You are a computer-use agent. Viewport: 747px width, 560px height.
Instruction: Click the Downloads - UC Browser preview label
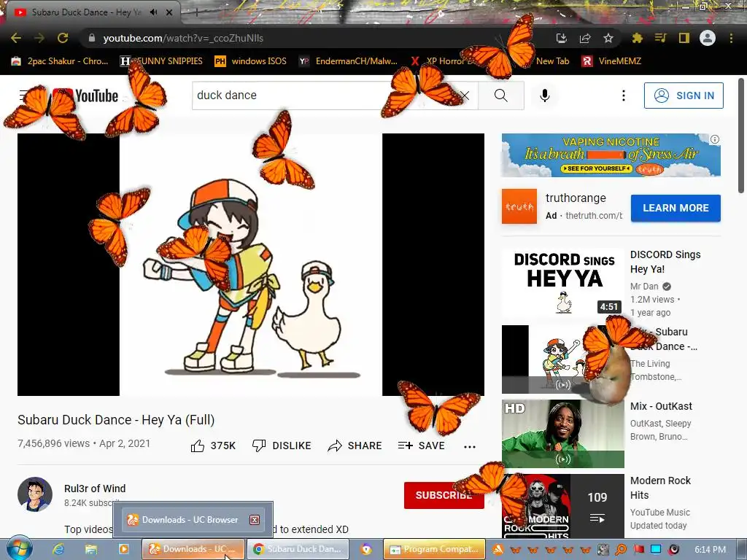pyautogui.click(x=190, y=519)
